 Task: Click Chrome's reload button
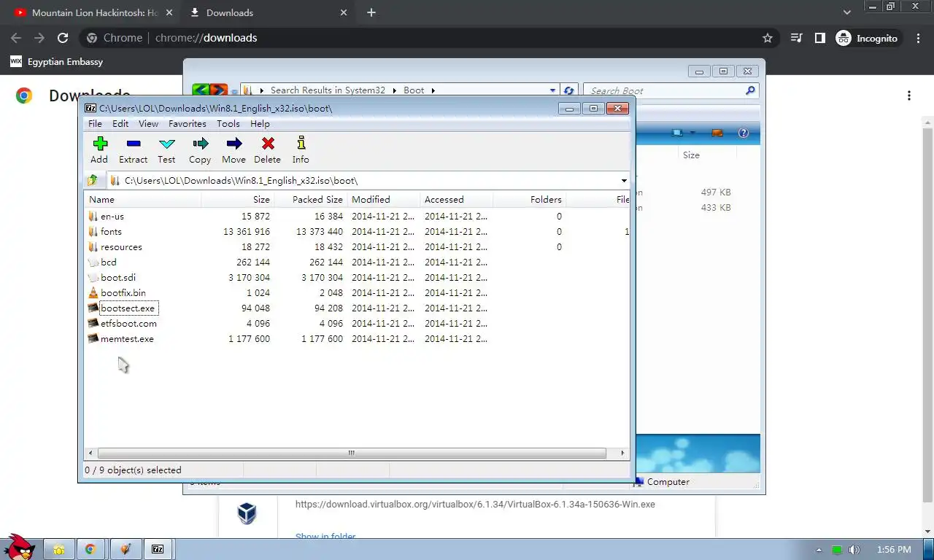(63, 38)
